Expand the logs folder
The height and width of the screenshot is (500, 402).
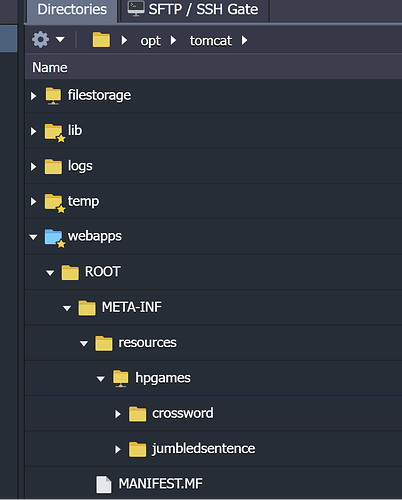[x=33, y=167]
